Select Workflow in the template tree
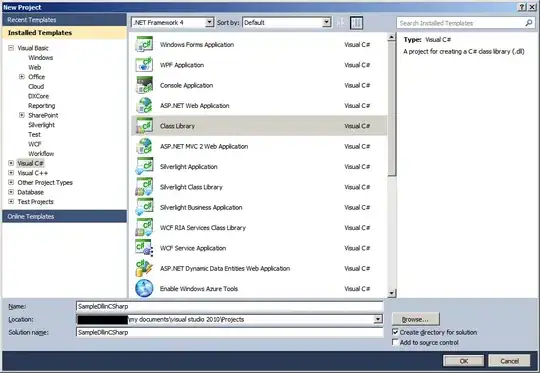Image resolution: width=540 pixels, height=373 pixels. (41, 154)
